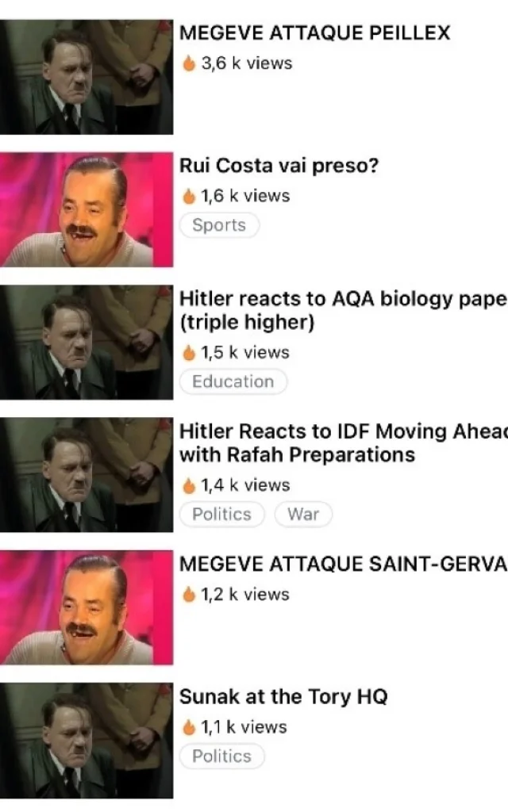The image size is (508, 812).
Task: Open the title Sunak at the Tory HQ
Action: (283, 697)
